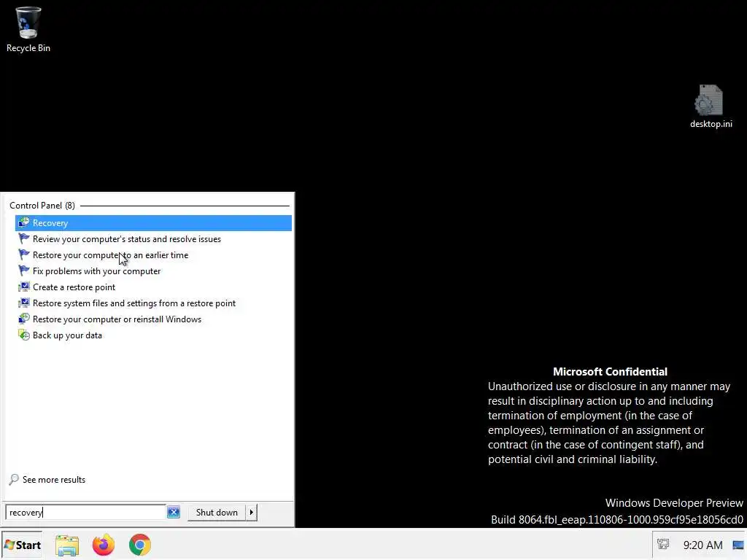
Task: Click See more results link
Action: point(54,480)
